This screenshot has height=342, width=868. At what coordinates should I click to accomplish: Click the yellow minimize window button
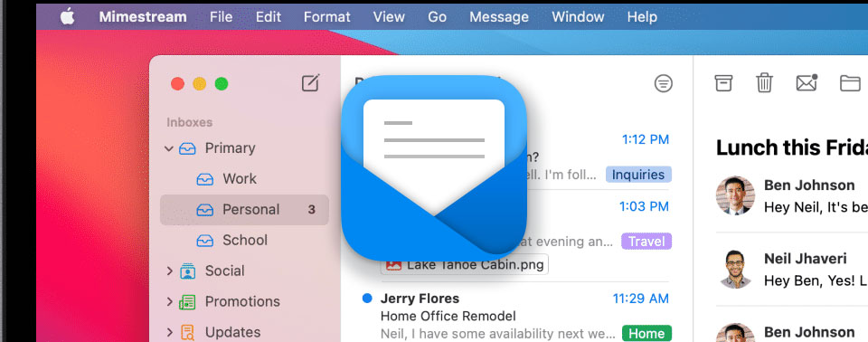[x=199, y=84]
